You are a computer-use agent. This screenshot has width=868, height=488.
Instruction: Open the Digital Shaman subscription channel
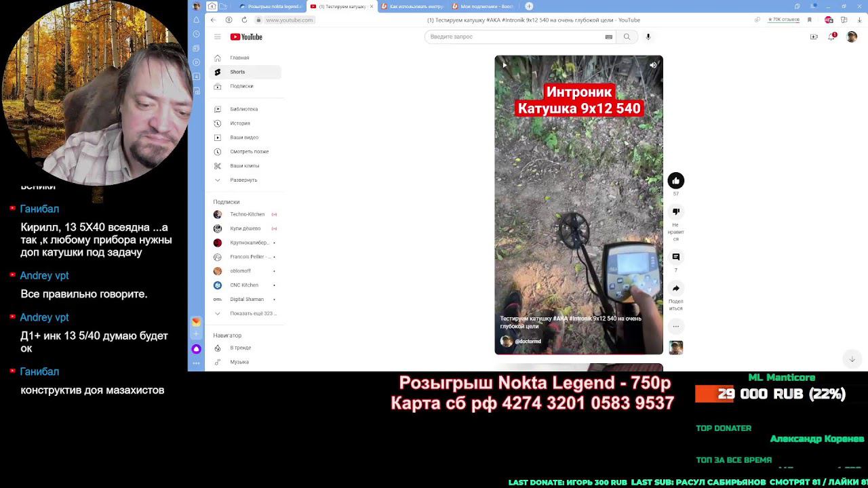click(x=245, y=299)
